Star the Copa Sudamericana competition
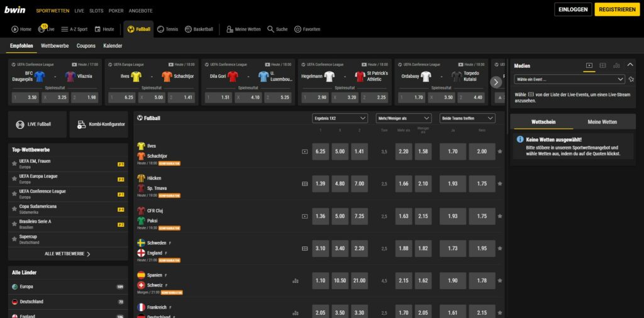Screen dimensions: 644x318 [x=14, y=209]
